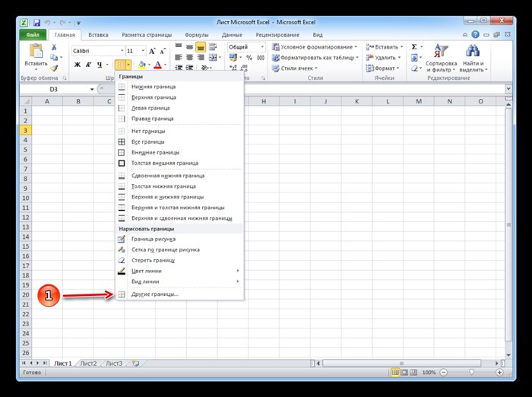532x397 pixels.
Task: Click Найти и выделить binoculars button
Action: [473, 58]
